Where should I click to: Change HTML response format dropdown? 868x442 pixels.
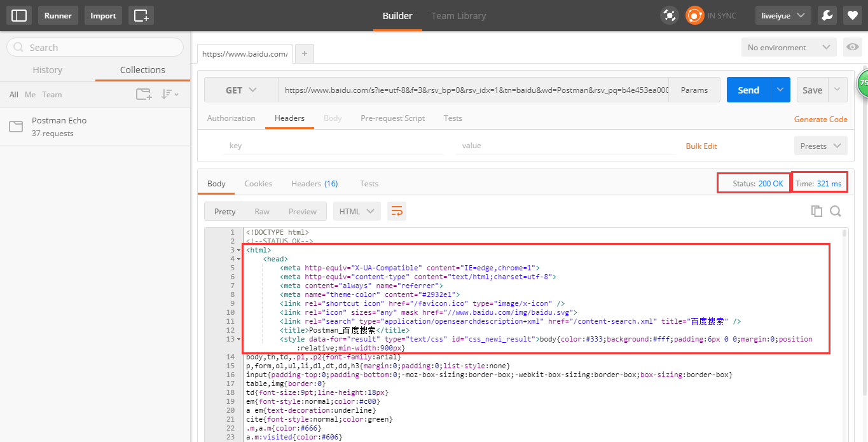coord(356,211)
